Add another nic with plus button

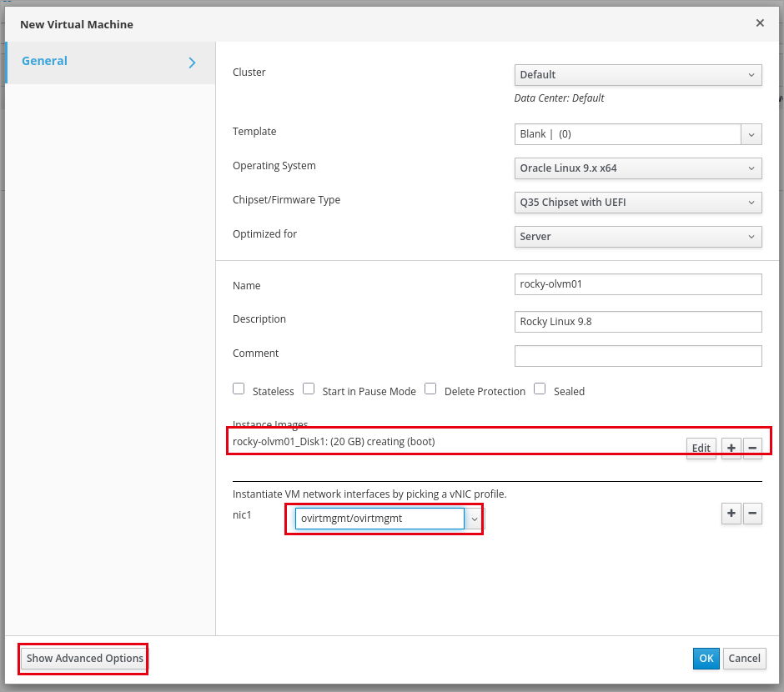pos(731,514)
